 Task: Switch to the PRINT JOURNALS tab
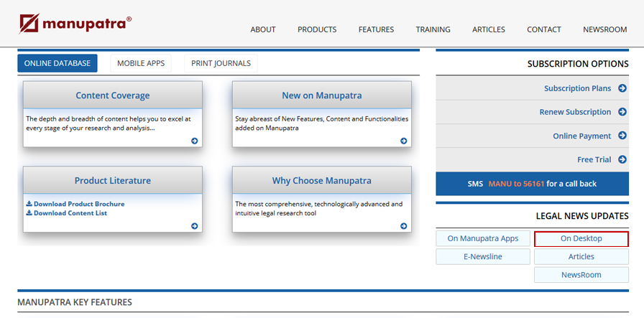pyautogui.click(x=221, y=63)
